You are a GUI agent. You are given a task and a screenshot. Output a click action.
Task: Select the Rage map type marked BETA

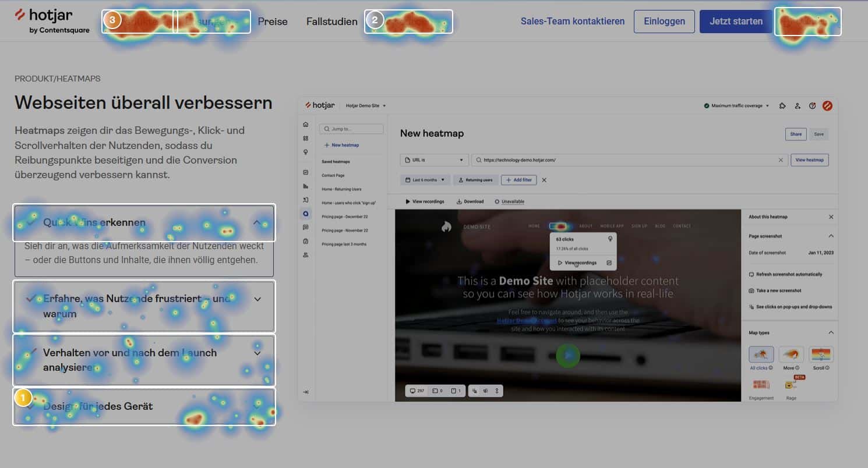pyautogui.click(x=791, y=388)
